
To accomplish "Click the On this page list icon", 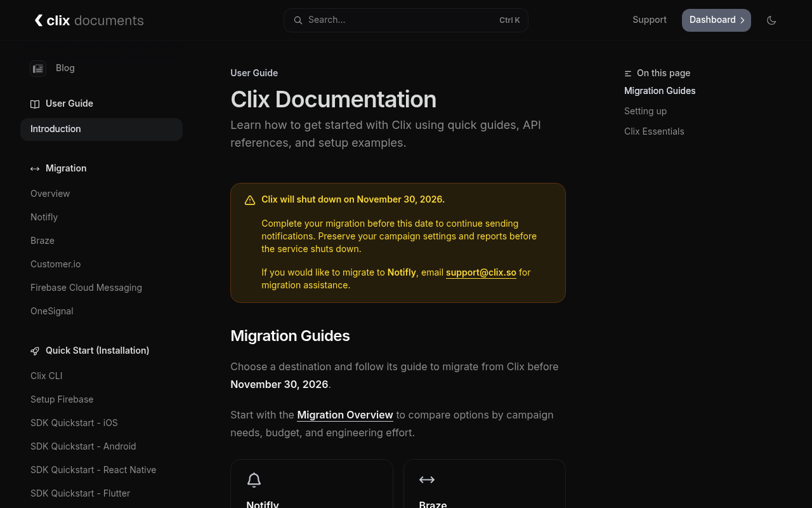I will click(x=628, y=74).
